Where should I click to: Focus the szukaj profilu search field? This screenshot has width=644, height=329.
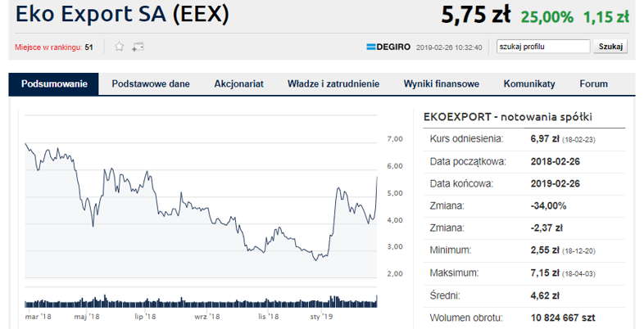543,47
